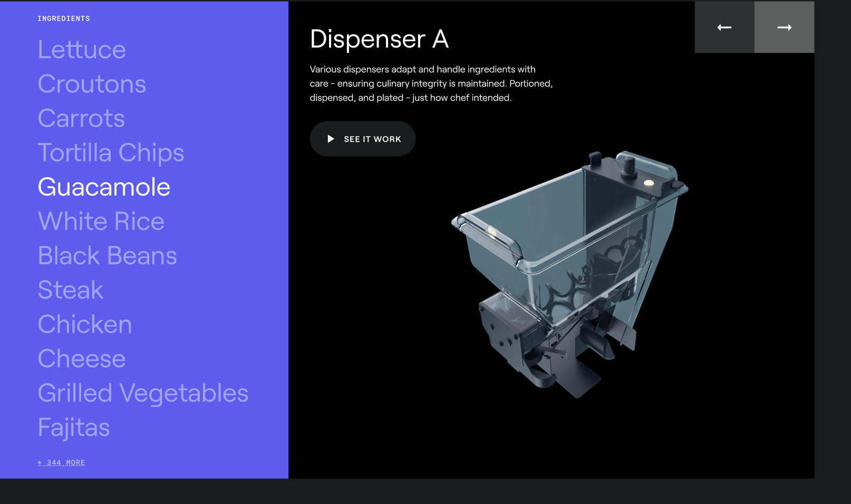Select Lettuce from the ingredients list
The width and height of the screenshot is (851, 504).
[81, 50]
